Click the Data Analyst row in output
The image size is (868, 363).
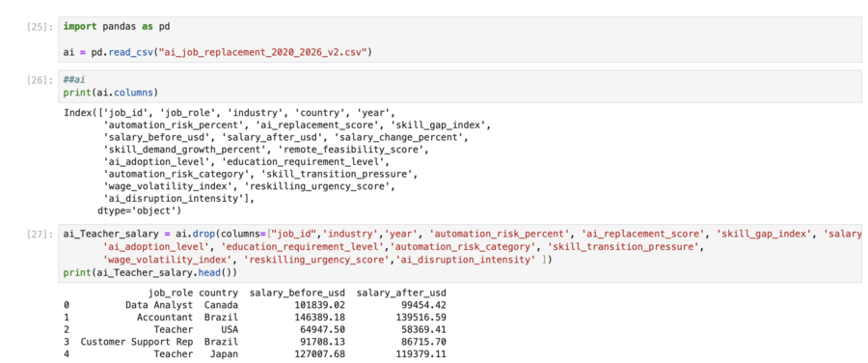pyautogui.click(x=255, y=305)
